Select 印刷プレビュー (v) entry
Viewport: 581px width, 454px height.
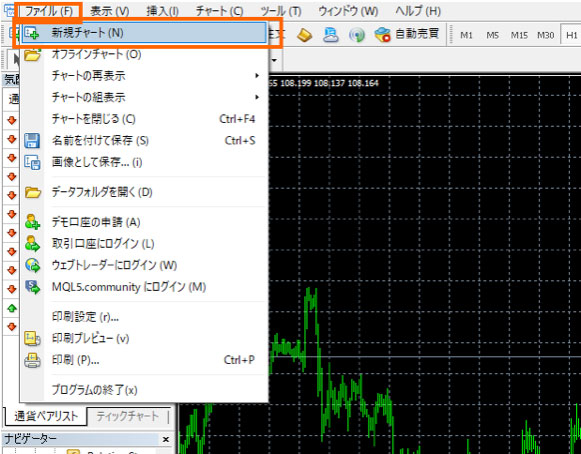pos(144,338)
